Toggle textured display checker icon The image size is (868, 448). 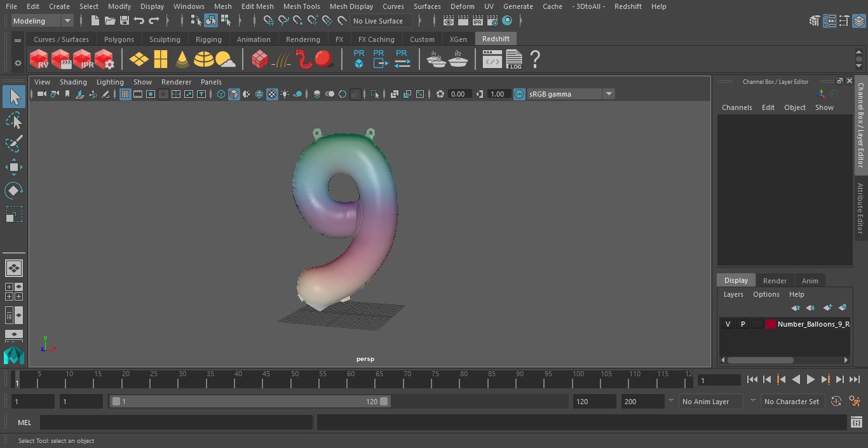click(272, 94)
